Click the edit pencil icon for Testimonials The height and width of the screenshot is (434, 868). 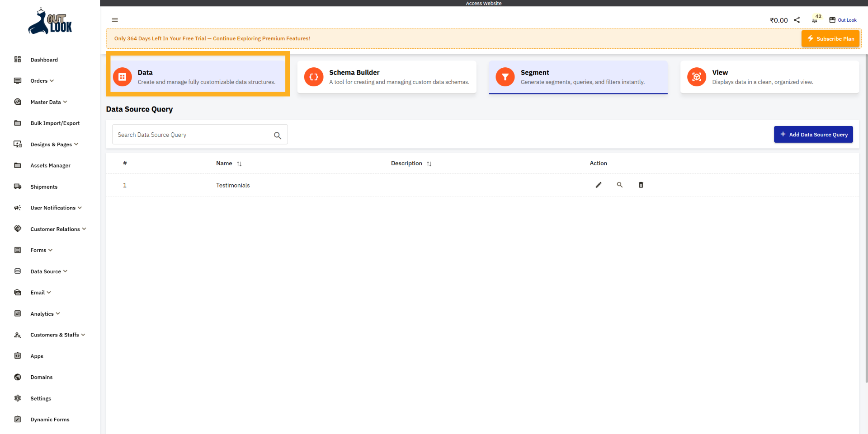598,185
